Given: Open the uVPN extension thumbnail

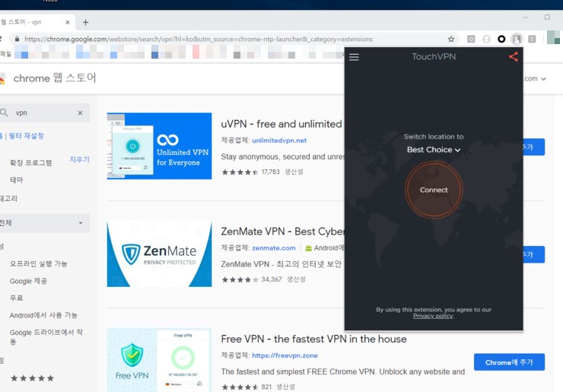Looking at the screenshot, I should 160,146.
